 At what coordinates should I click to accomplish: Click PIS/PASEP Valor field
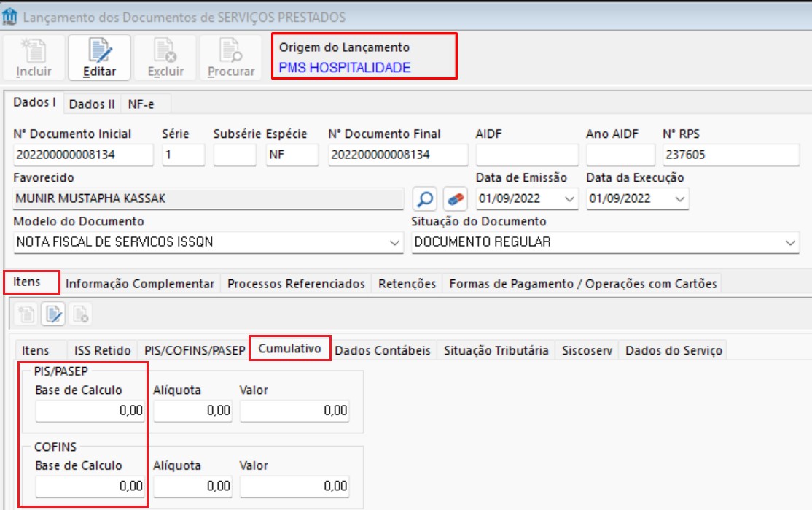coord(294,411)
